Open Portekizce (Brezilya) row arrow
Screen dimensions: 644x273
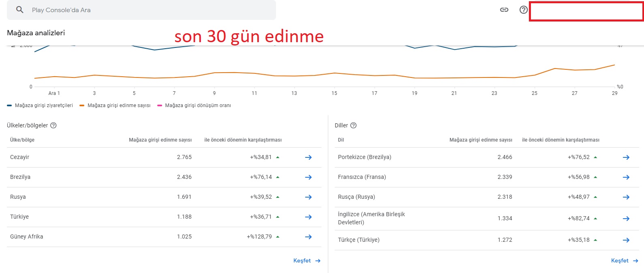click(x=626, y=157)
